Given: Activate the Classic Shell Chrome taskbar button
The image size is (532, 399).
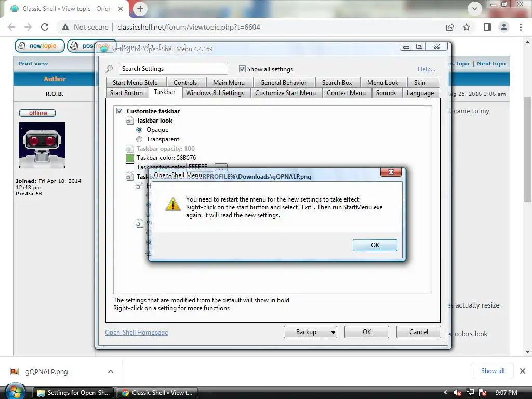Looking at the screenshot, I should 157,393.
